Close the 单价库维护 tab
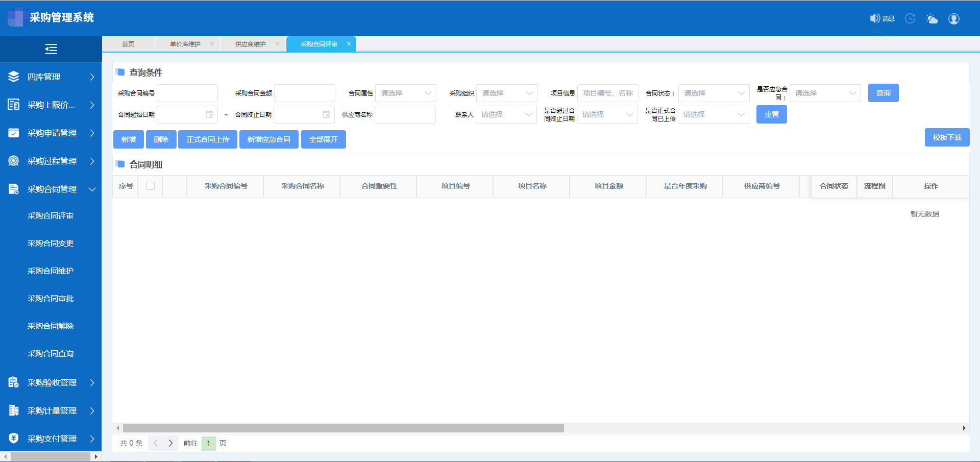Viewport: 980px width, 462px height. (x=212, y=44)
